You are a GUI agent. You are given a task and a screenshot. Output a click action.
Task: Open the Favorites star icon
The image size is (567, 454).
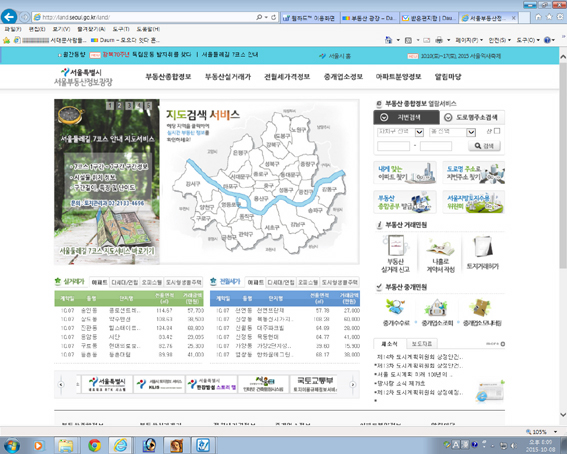pyautogui.click(x=549, y=17)
